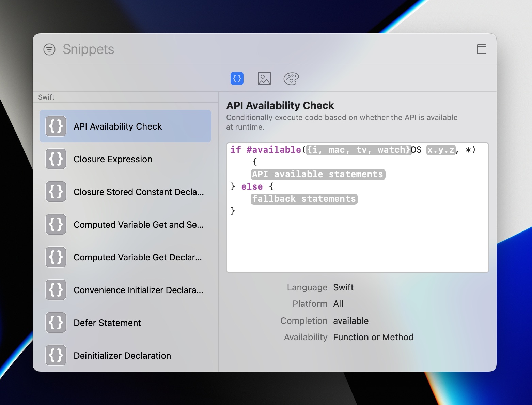Click the Swift section header

click(46, 97)
